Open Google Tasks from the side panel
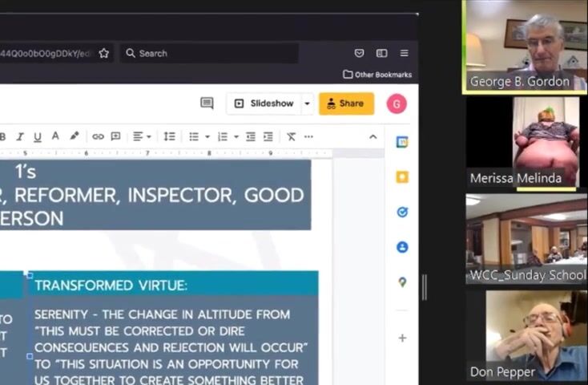Screen dimensions: 588x385 click(x=402, y=213)
